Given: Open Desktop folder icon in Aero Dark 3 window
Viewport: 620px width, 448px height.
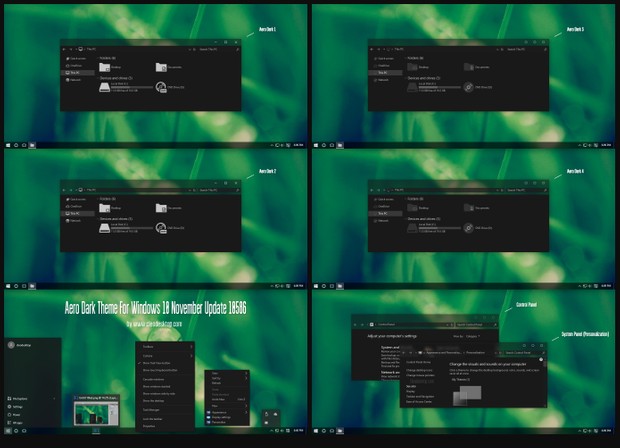Looking at the screenshot, I should (x=412, y=67).
